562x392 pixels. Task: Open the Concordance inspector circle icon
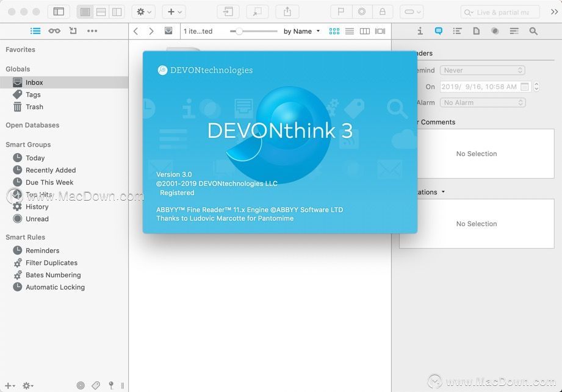(x=495, y=31)
